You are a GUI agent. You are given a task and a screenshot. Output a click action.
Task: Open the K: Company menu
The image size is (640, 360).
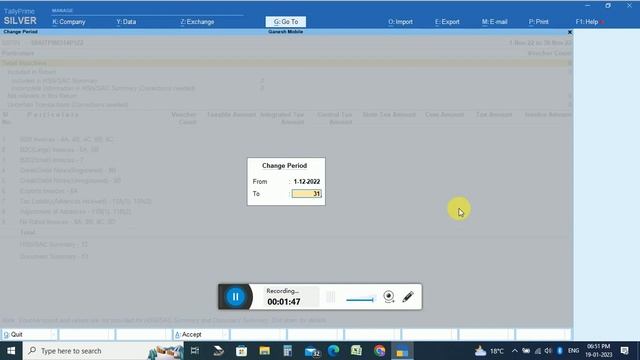[69, 22]
